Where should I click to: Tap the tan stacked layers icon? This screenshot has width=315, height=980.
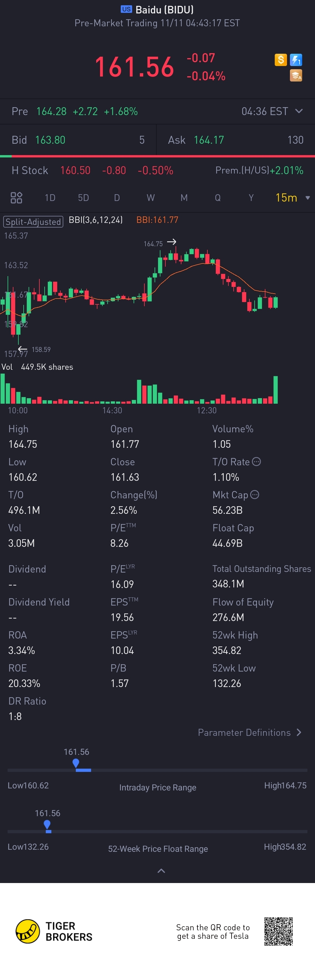click(296, 75)
